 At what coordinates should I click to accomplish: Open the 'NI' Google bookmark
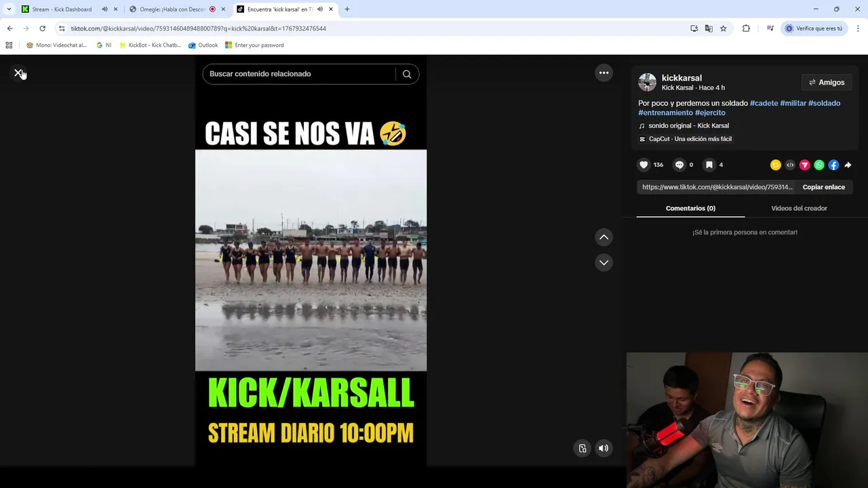coord(104,45)
